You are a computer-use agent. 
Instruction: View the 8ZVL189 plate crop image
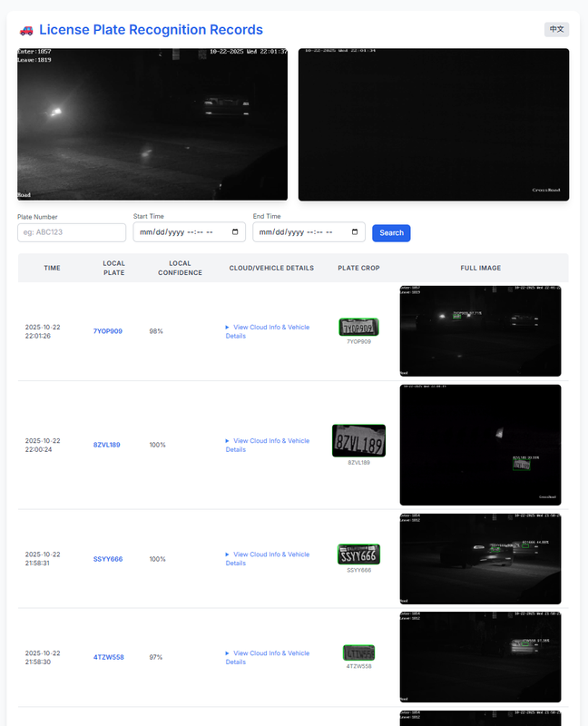coord(358,441)
